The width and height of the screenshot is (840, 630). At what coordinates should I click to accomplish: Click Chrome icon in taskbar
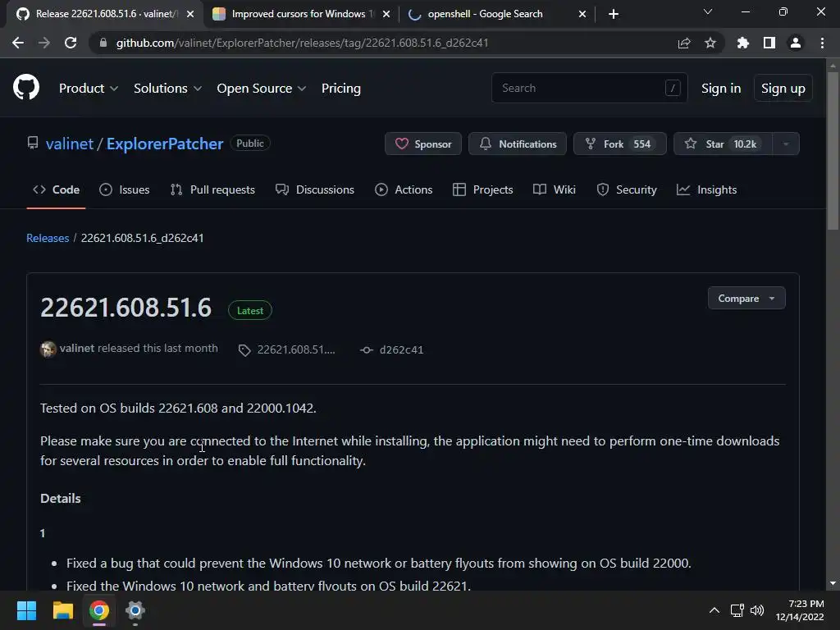pos(99,610)
